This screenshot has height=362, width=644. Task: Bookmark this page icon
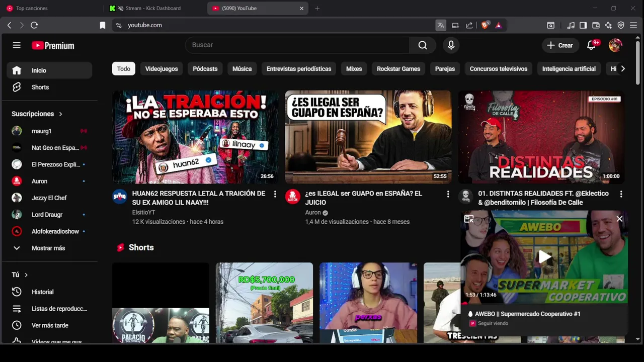click(x=103, y=25)
